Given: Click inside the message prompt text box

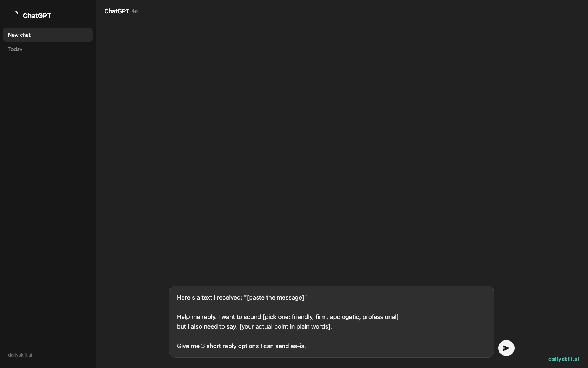Looking at the screenshot, I should click(331, 322).
